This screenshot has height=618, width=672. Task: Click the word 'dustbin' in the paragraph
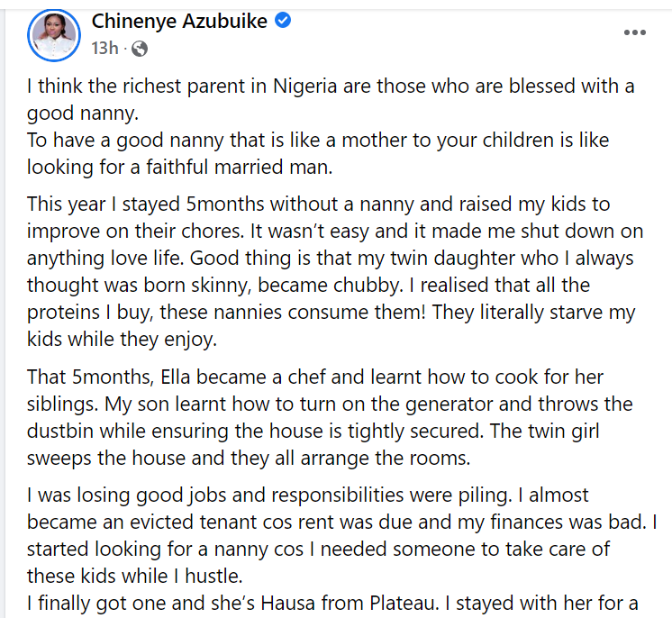click(x=60, y=432)
